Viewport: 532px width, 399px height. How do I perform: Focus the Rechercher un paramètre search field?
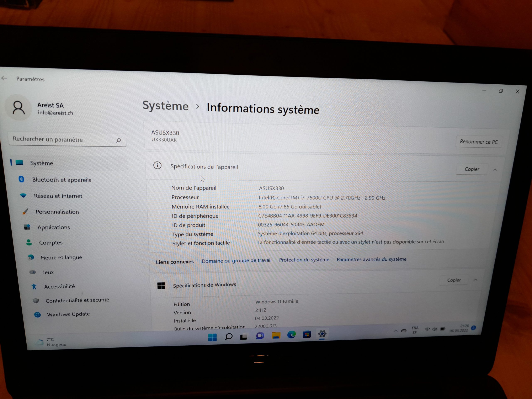[x=67, y=139]
